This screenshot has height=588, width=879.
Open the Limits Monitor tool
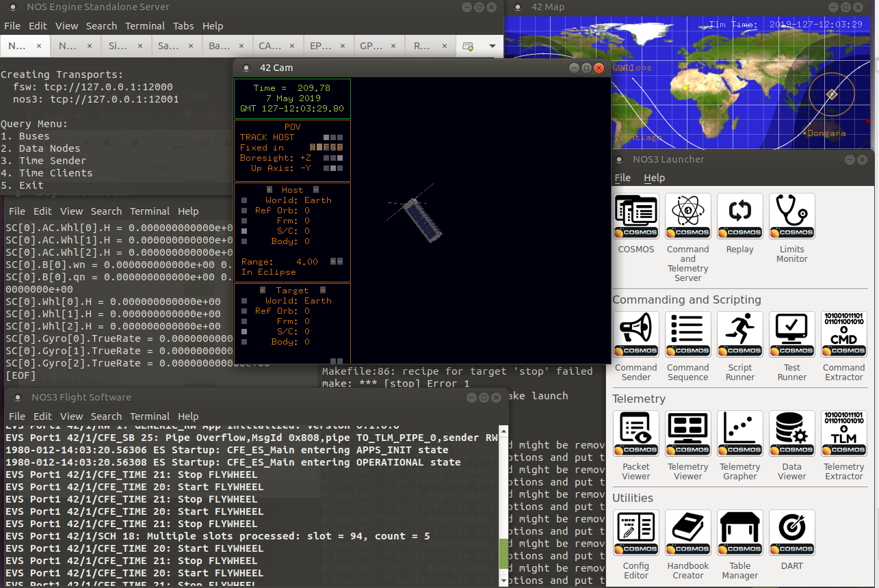(792, 216)
